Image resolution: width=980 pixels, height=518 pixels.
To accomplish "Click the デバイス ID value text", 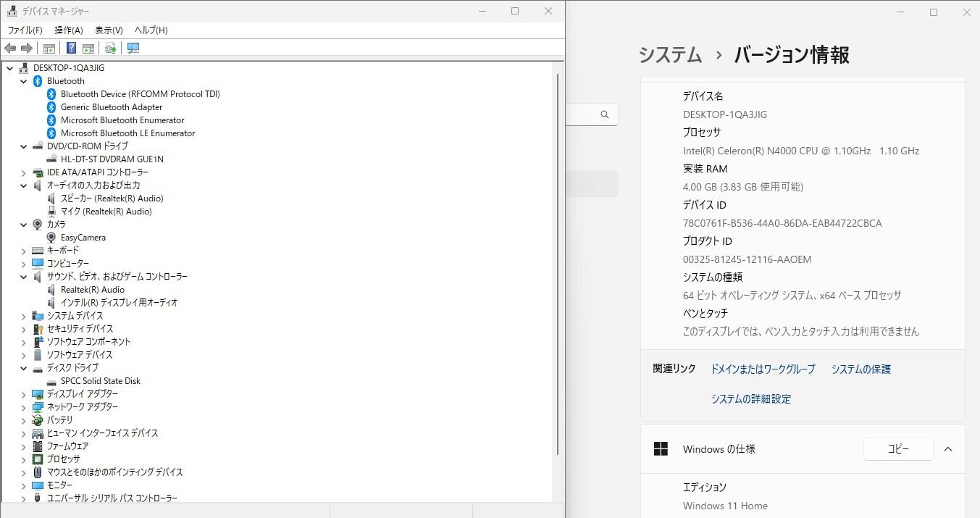I will point(782,223).
